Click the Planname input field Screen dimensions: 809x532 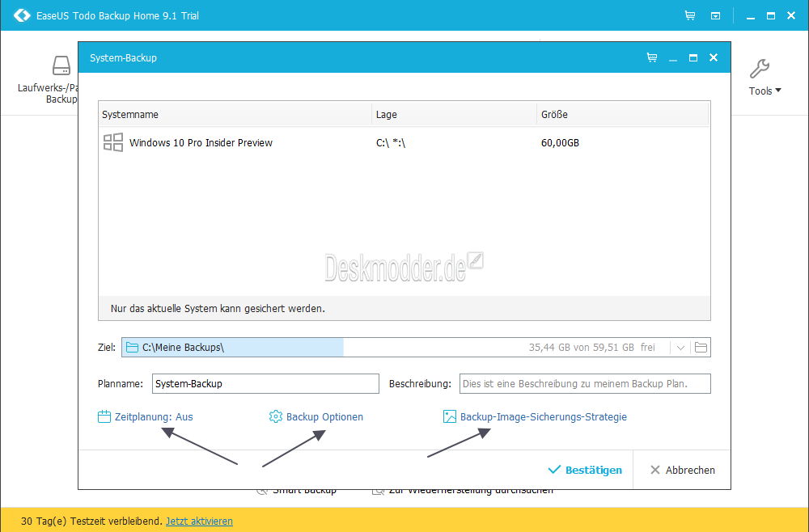click(x=265, y=383)
